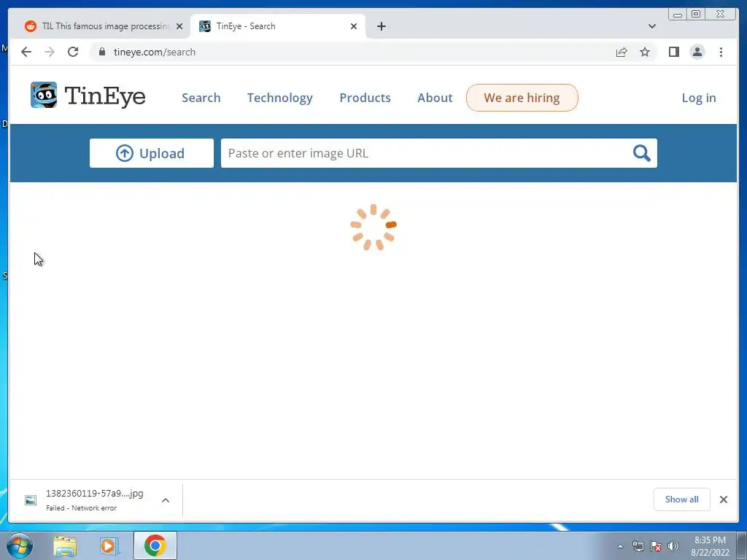Screen dimensions: 747x560
Task: Open the Products nav item
Action: [365, 98]
